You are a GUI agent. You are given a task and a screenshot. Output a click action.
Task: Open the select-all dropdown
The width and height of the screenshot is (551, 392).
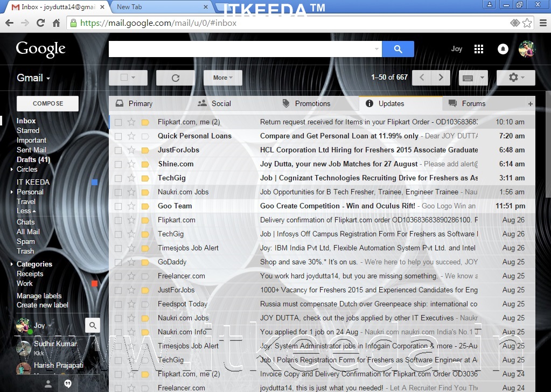[134, 78]
